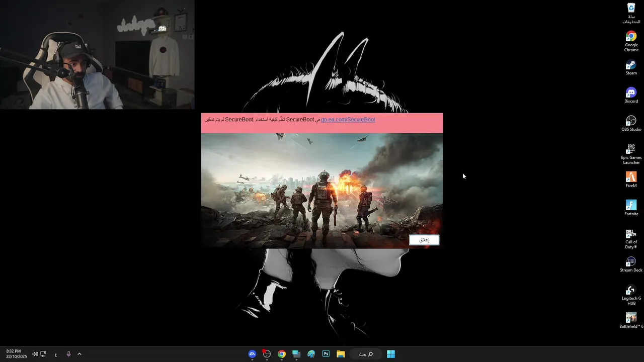This screenshot has width=644, height=362.
Task: Click the computer monitor taskbar icon
Action: tap(296, 354)
